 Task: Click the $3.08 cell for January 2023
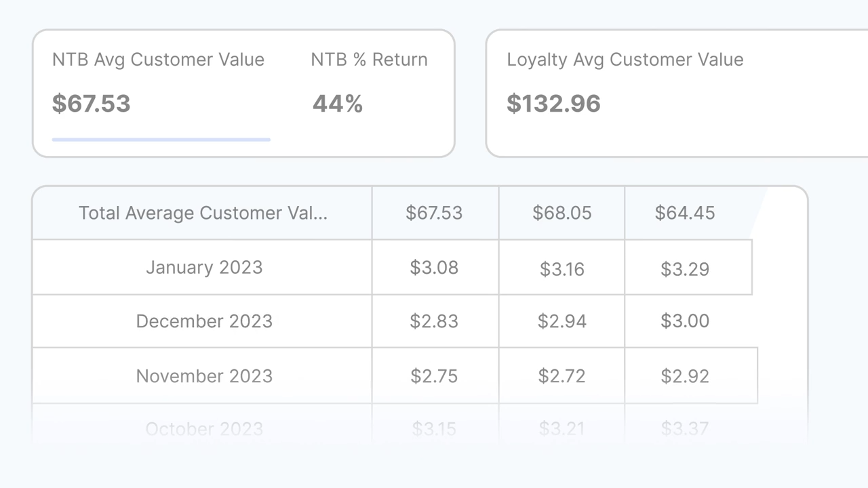pyautogui.click(x=434, y=267)
